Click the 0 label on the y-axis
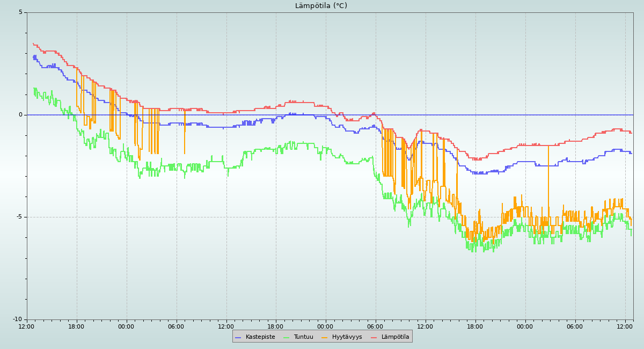 pos(21,115)
